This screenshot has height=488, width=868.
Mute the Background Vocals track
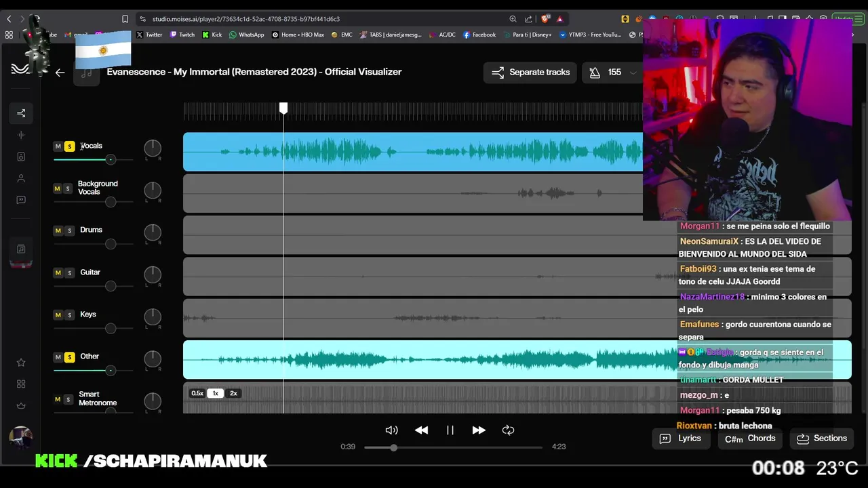[58, 188]
